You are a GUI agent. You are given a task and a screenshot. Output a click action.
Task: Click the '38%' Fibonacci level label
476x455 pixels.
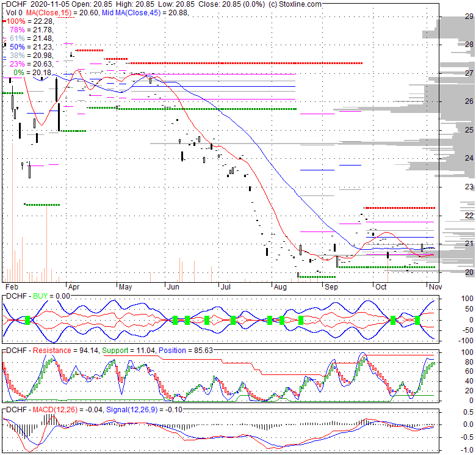coord(17,56)
